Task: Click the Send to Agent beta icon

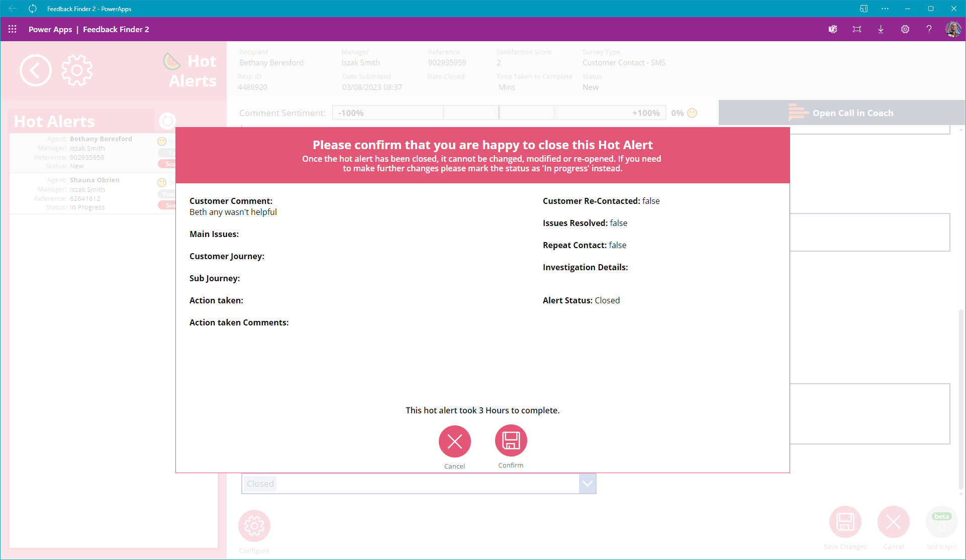Action: (x=941, y=522)
